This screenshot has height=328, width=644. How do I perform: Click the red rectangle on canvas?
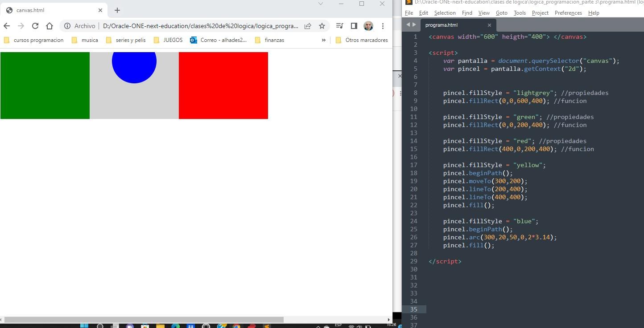[223, 86]
